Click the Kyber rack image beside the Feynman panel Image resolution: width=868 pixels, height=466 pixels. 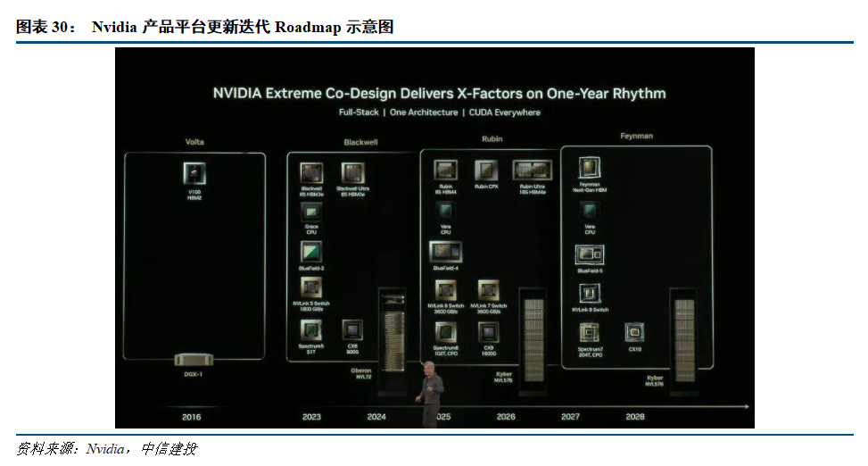point(684,341)
